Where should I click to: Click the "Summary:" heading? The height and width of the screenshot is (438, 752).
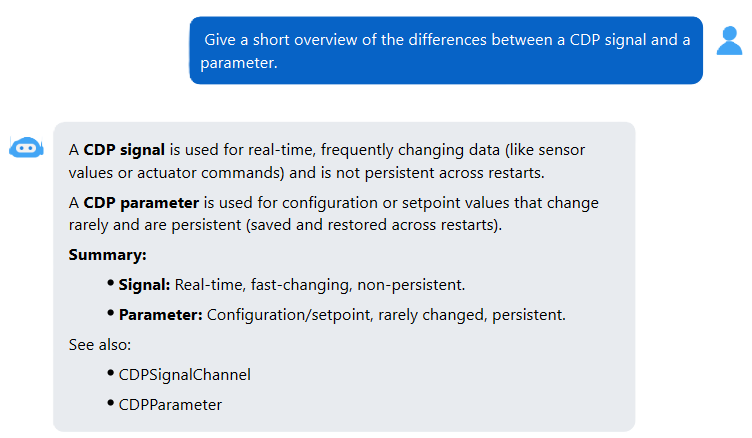(107, 255)
